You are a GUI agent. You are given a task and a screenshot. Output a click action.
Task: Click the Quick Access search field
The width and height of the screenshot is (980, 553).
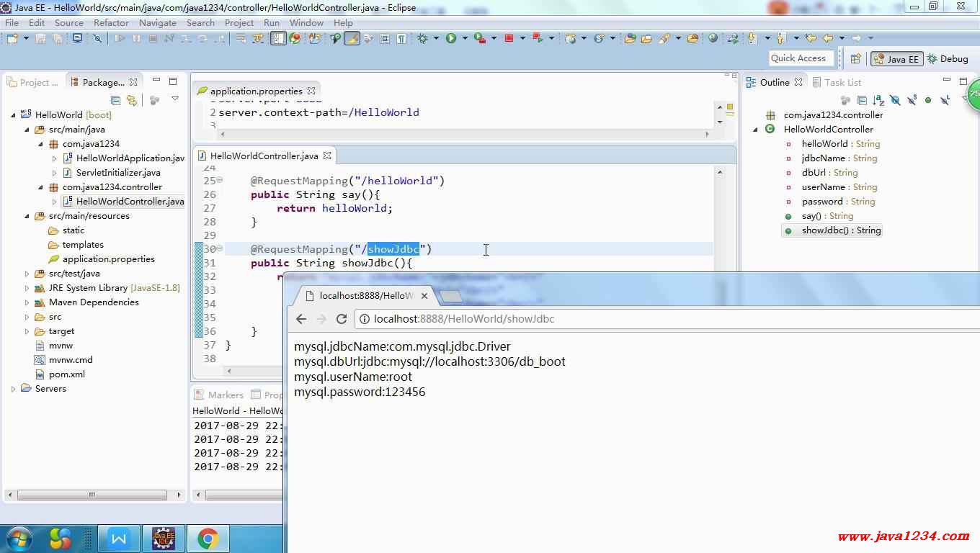801,58
